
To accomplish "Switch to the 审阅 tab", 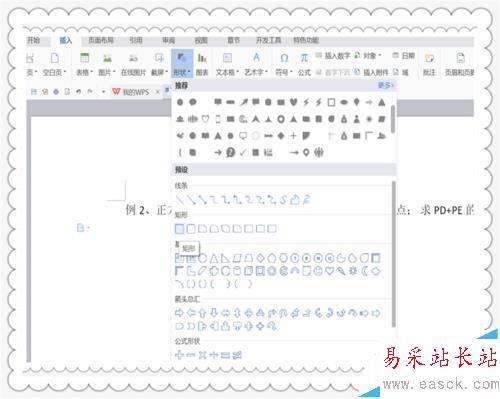I will [169, 41].
